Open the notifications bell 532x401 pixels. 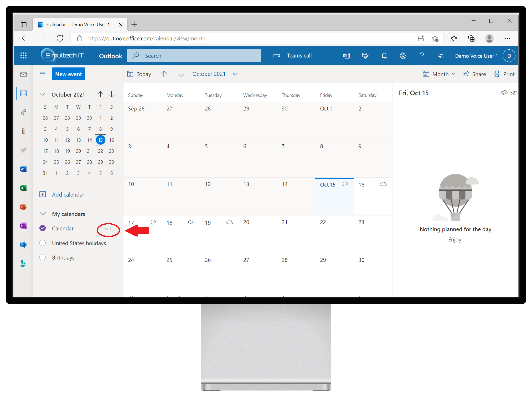(384, 56)
